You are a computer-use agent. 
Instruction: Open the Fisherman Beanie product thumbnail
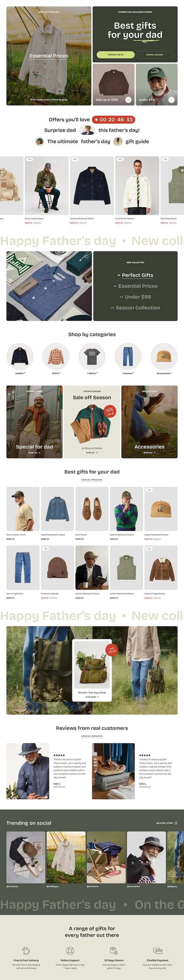click(57, 568)
